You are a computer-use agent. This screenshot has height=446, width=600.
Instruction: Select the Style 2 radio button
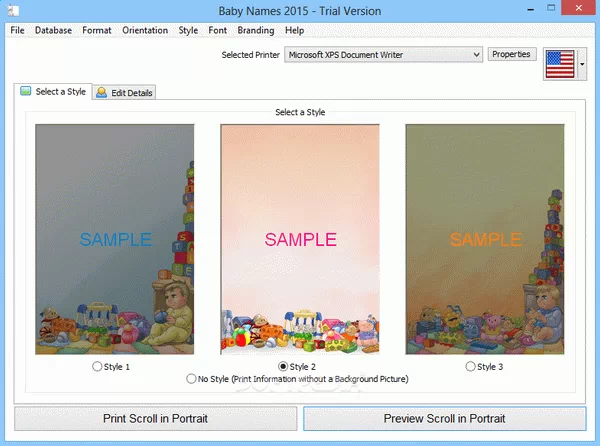pos(283,367)
